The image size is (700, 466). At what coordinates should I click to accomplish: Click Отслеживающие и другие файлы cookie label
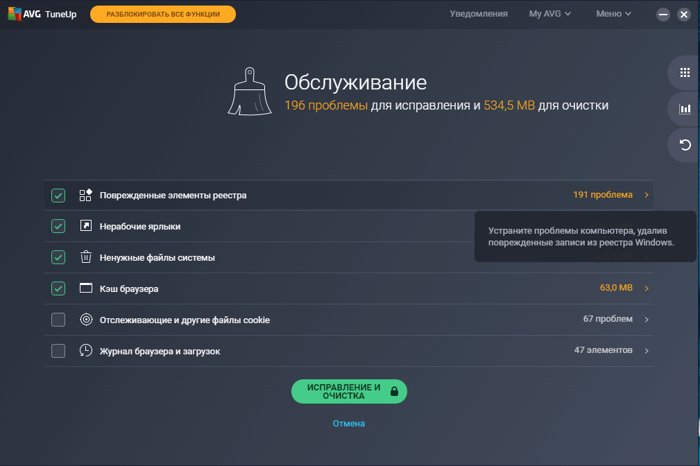pos(184,320)
